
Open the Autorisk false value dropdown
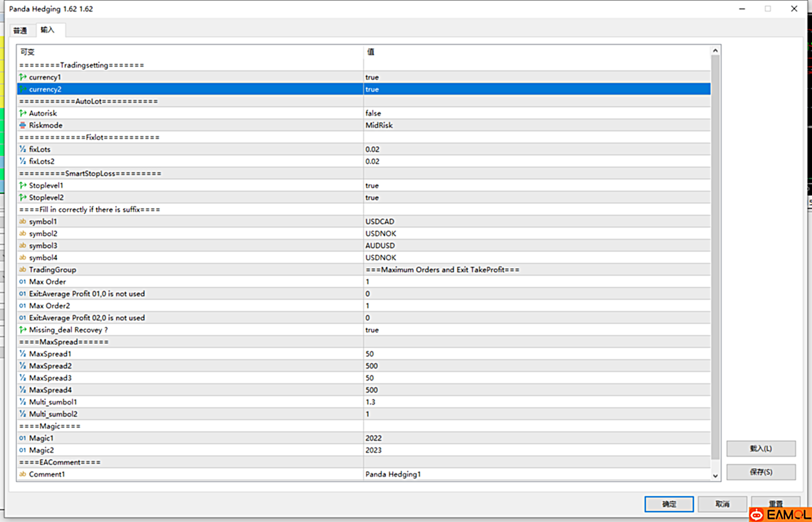[x=536, y=113]
